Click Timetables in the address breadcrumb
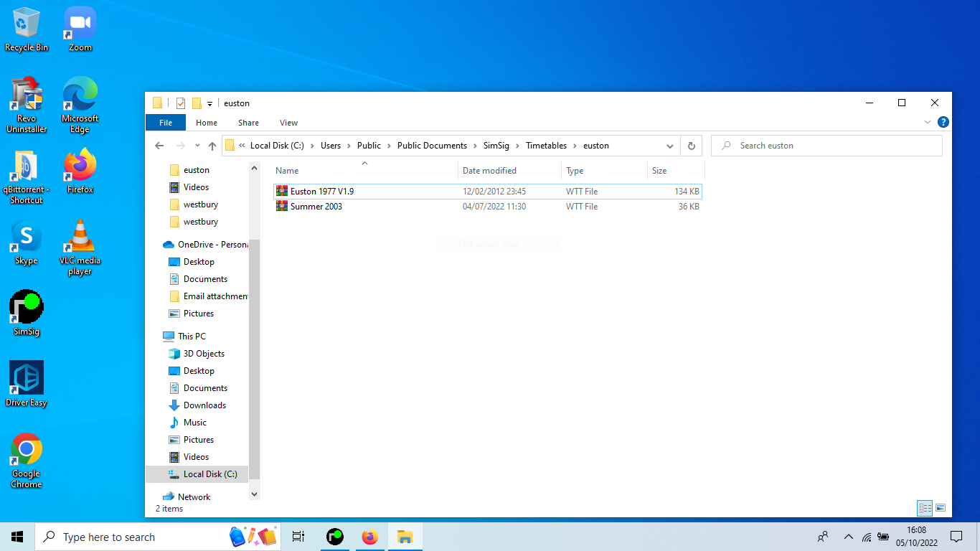Viewport: 980px width, 551px height. [x=546, y=146]
